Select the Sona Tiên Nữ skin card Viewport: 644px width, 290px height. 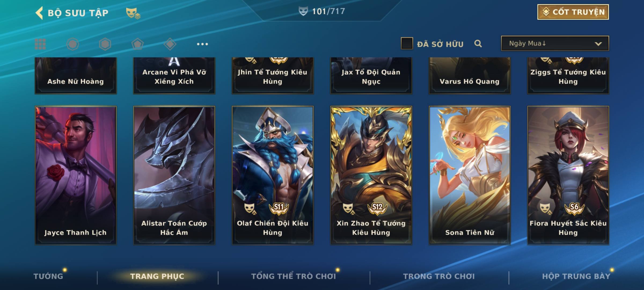[x=470, y=175]
